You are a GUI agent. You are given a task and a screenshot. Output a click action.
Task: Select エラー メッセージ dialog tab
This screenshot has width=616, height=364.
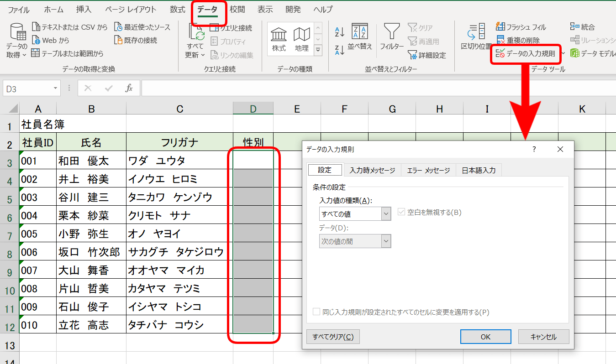point(428,171)
